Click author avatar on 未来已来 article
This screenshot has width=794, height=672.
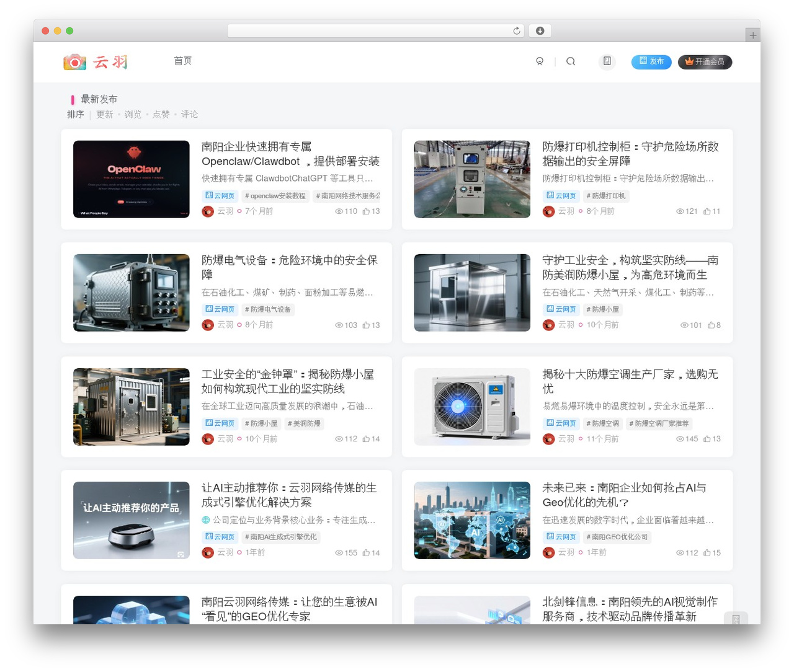(549, 552)
